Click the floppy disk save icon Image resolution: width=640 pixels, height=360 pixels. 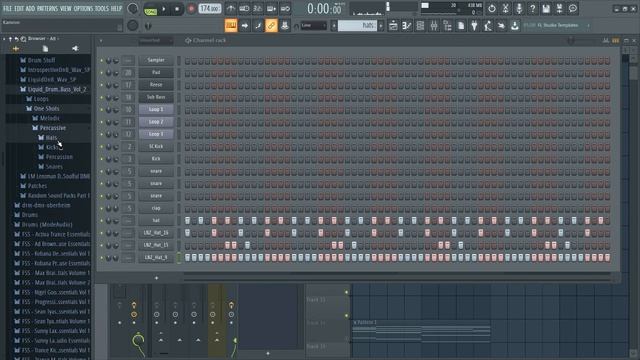point(546,8)
